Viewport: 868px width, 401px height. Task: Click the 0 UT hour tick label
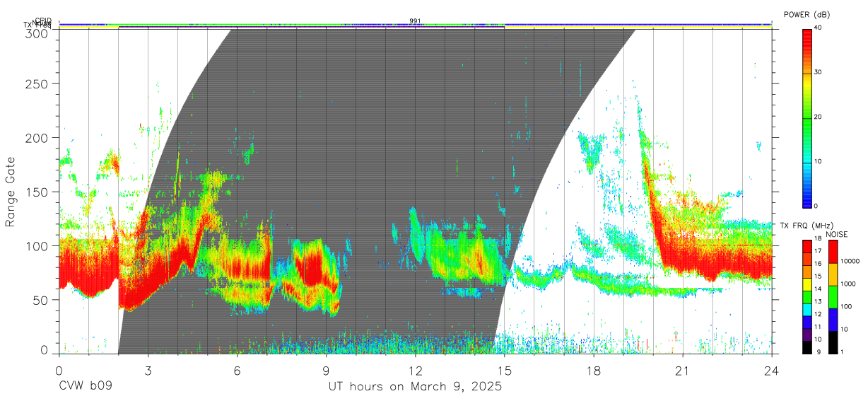59,371
